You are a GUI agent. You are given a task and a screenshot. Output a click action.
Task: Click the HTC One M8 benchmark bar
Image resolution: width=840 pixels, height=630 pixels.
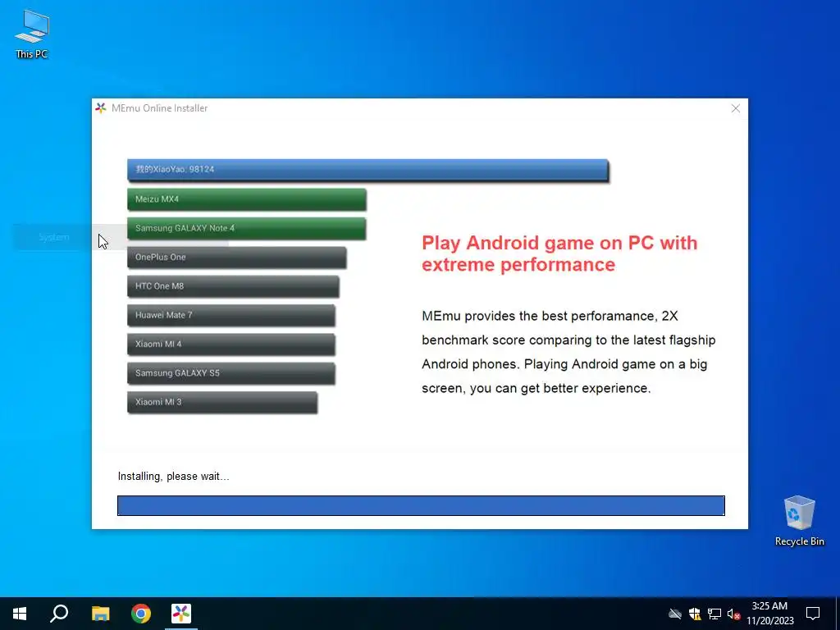(x=233, y=286)
